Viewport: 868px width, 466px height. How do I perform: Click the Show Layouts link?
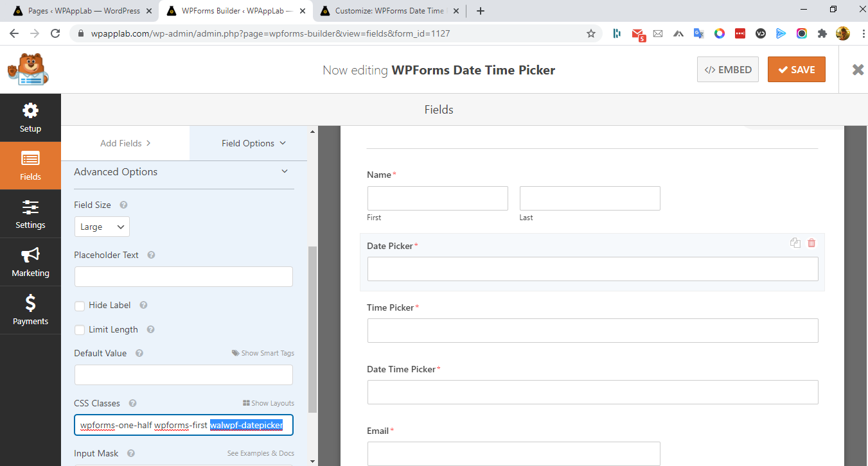269,404
